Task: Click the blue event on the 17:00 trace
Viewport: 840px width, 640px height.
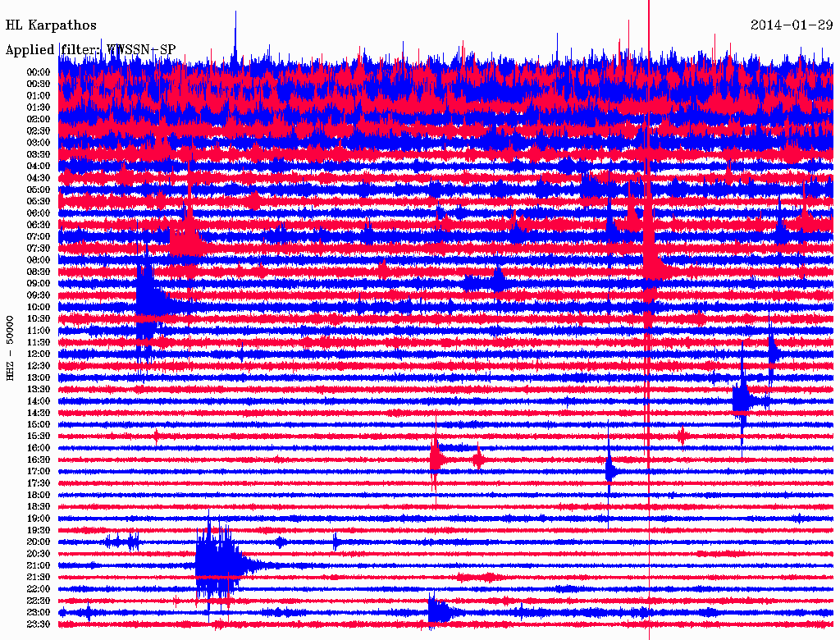Action: [609, 471]
